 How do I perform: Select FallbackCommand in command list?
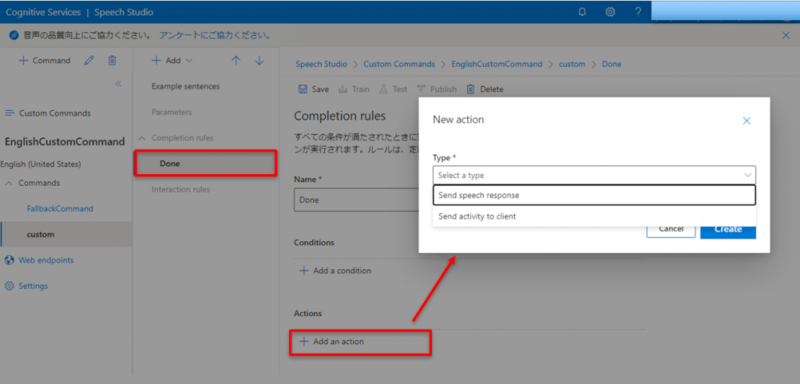[60, 209]
